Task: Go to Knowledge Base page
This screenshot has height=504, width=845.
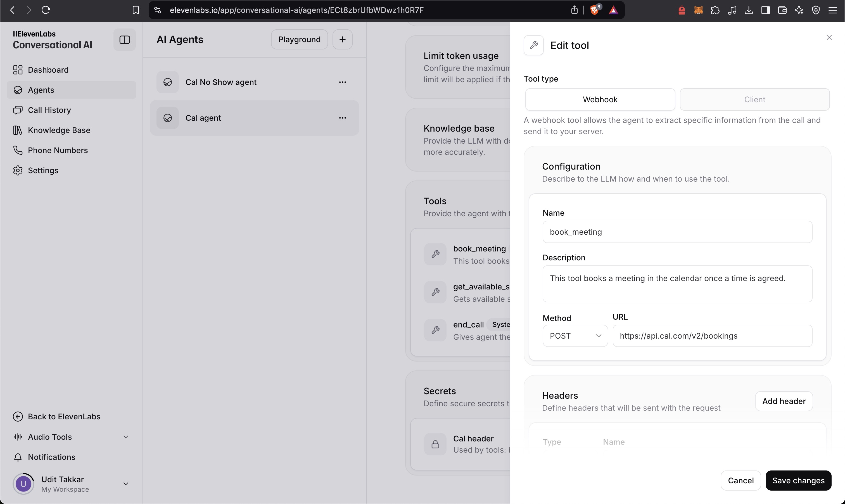Action: [x=59, y=130]
